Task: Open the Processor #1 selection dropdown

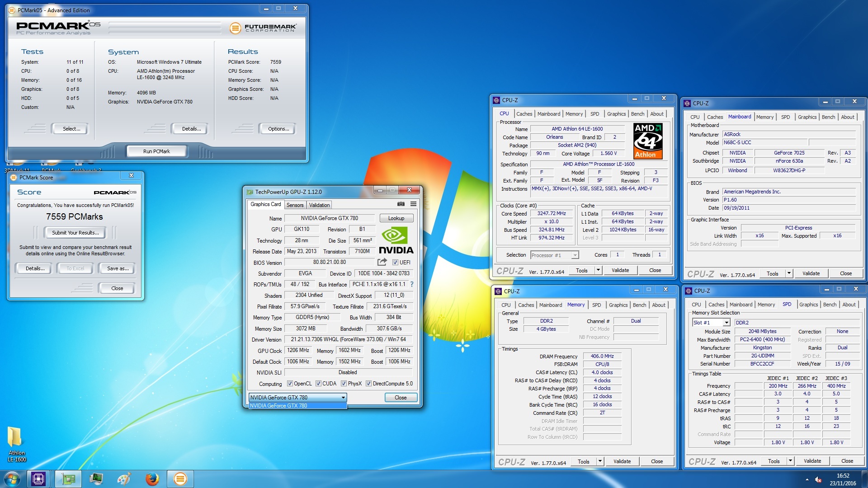Action: coord(555,255)
